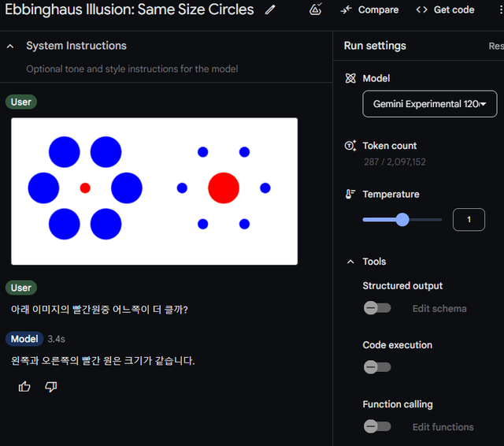Toggle the Structured output switch

point(376,308)
